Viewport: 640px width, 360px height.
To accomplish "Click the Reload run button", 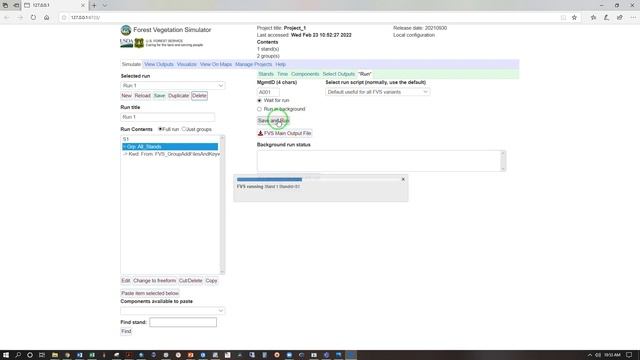I will [142, 96].
